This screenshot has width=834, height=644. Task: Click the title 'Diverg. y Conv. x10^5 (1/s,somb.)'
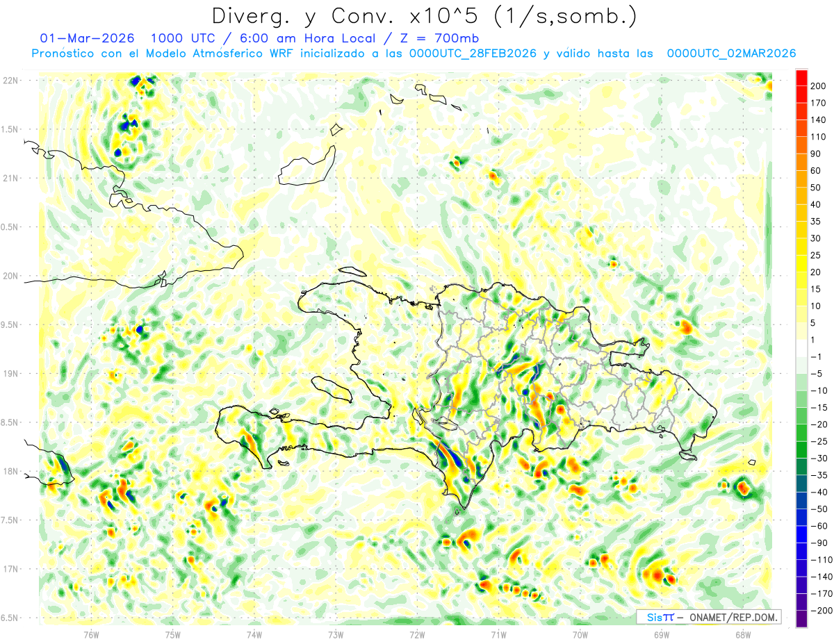[x=424, y=17]
